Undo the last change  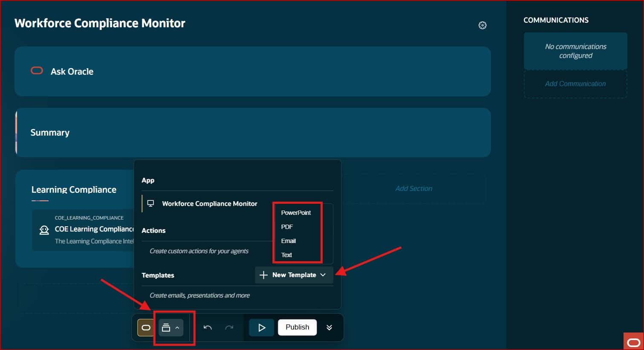[208, 327]
